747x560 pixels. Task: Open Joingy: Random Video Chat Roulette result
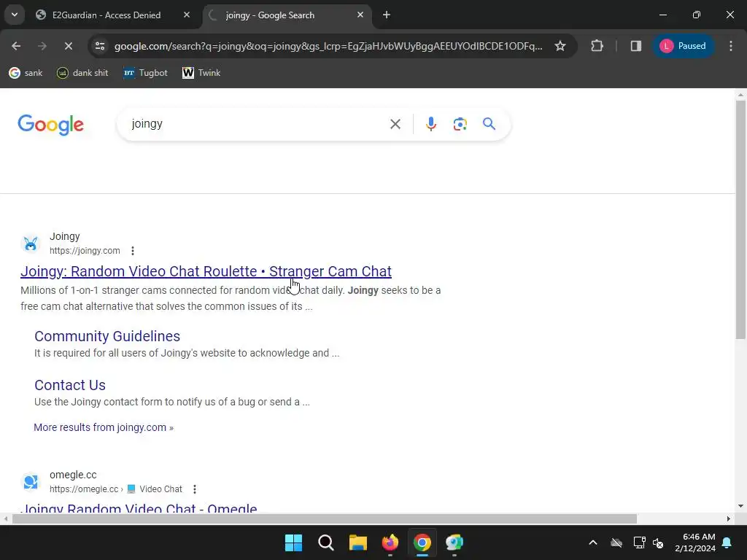(206, 271)
